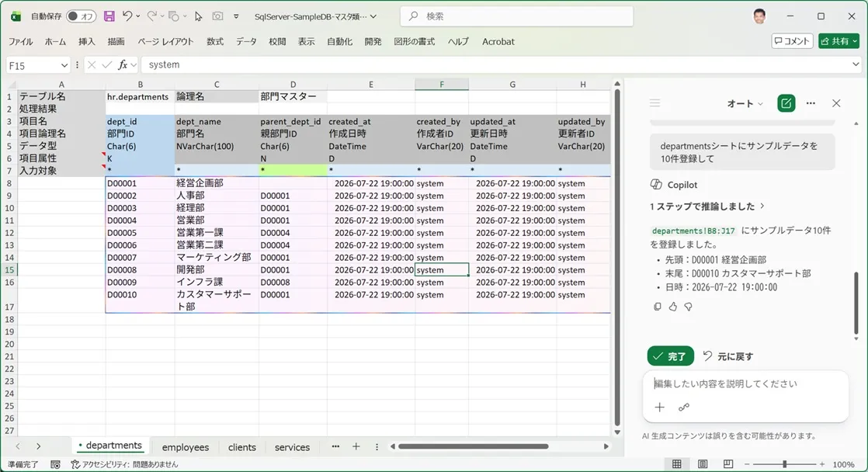This screenshot has height=472, width=868.
Task: Open Copilot mode オート dropdown
Action: [745, 103]
